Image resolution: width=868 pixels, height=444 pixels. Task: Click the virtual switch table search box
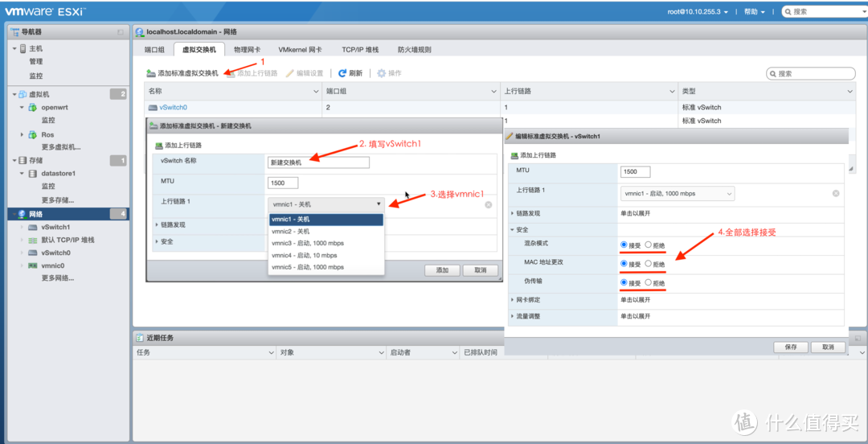(811, 73)
